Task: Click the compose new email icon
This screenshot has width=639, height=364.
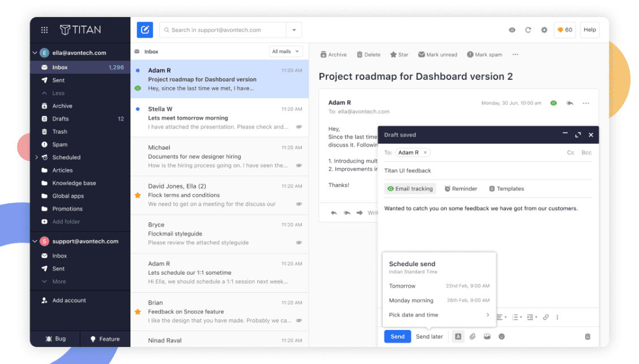Action: [x=145, y=30]
